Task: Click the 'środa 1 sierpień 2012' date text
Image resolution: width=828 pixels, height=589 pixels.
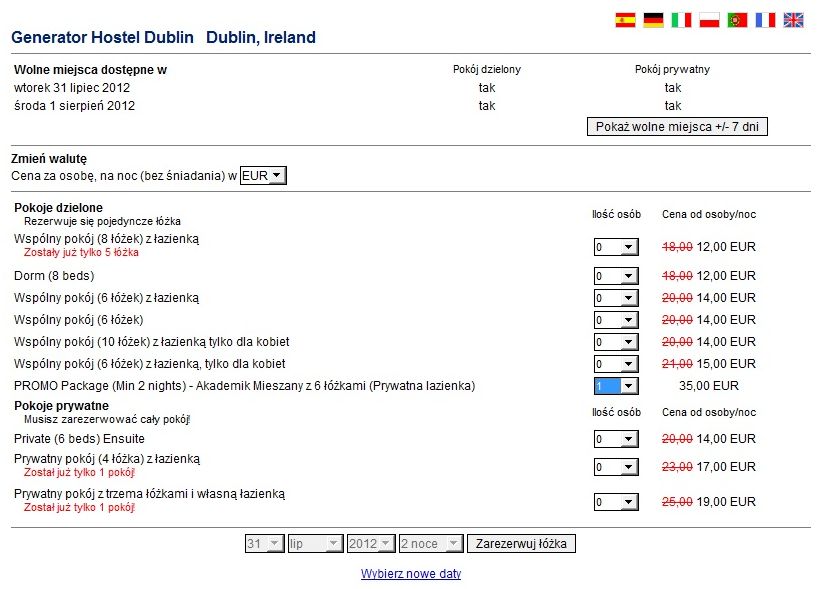Action: 74,106
